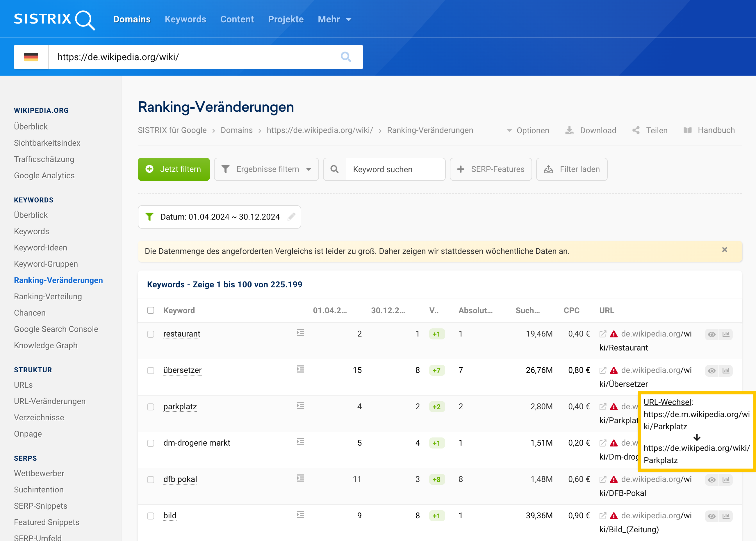Screen dimensions: 756x541
Task: Open the German flag country selector
Action: click(x=31, y=57)
